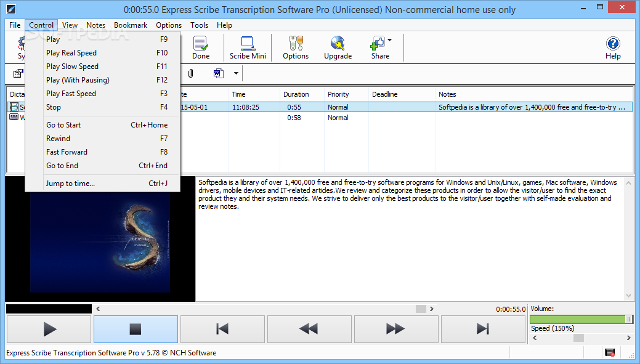Open the Scribe Mini view
This screenshot has height=364, width=640.
248,48
